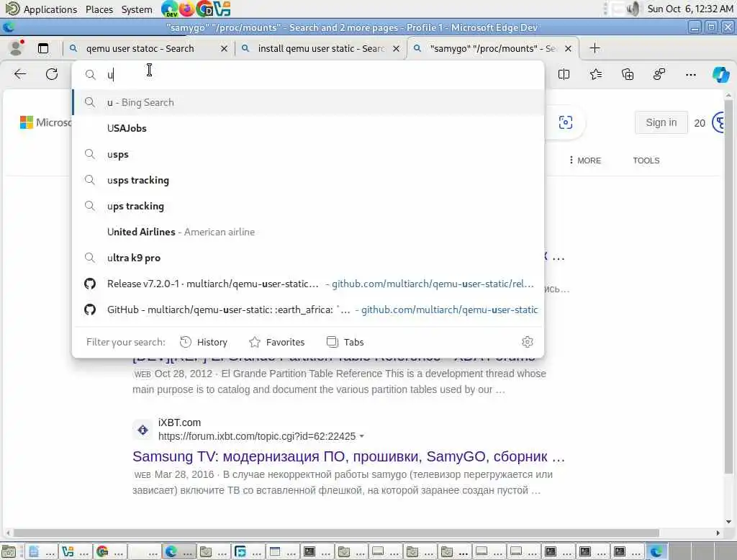
Task: Filter search by History
Action: [x=204, y=342]
